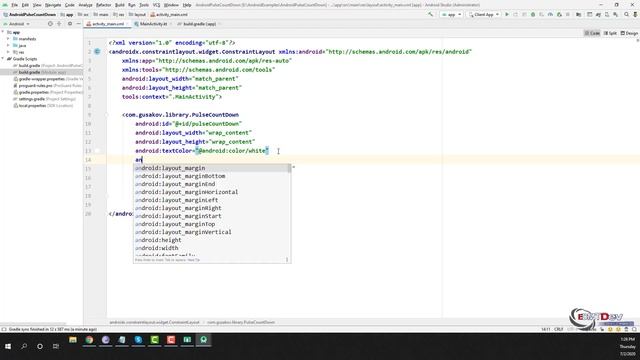Image resolution: width=640 pixels, height=360 pixels.
Task: Expand the res folder
Action: (x=8, y=52)
